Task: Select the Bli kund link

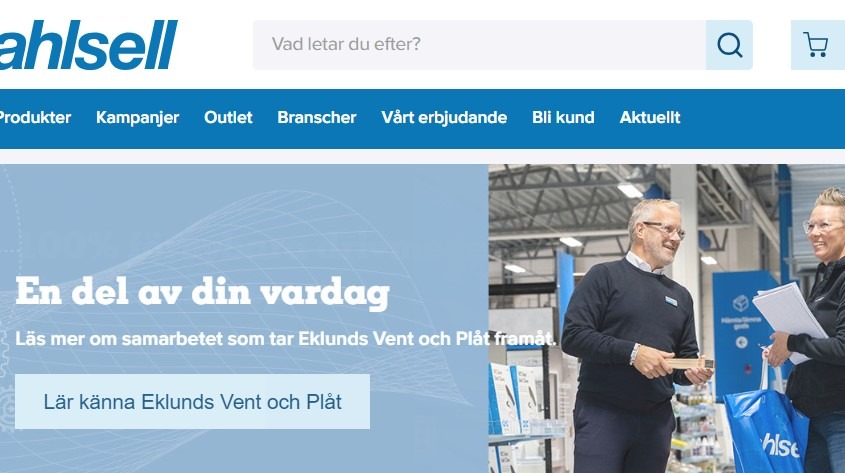Action: tap(563, 117)
